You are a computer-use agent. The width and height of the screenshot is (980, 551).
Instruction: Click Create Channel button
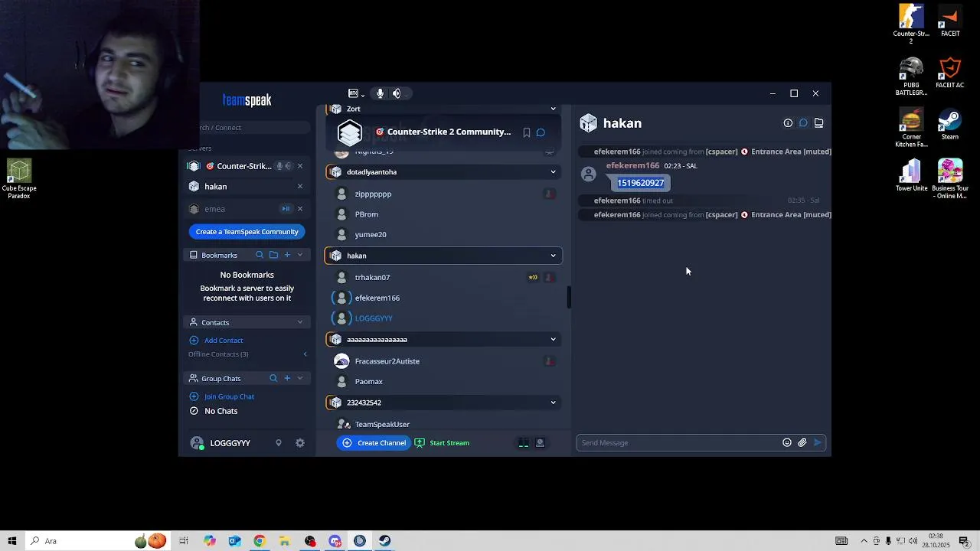tap(374, 443)
